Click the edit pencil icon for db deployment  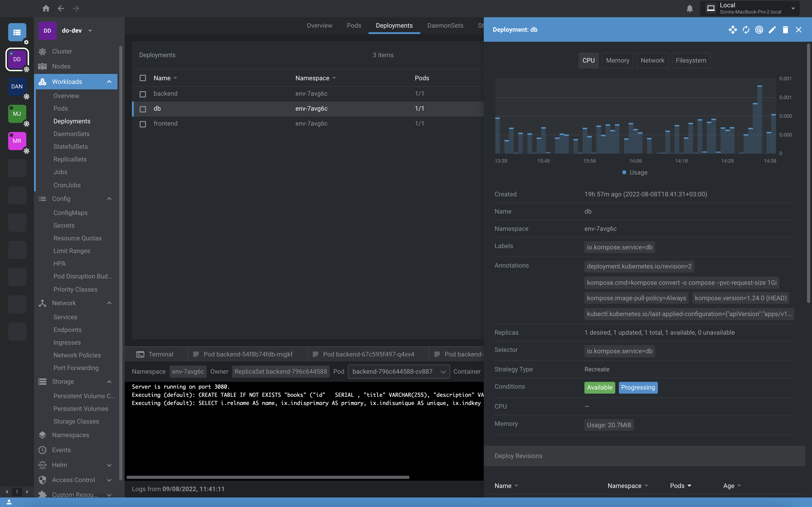(772, 30)
